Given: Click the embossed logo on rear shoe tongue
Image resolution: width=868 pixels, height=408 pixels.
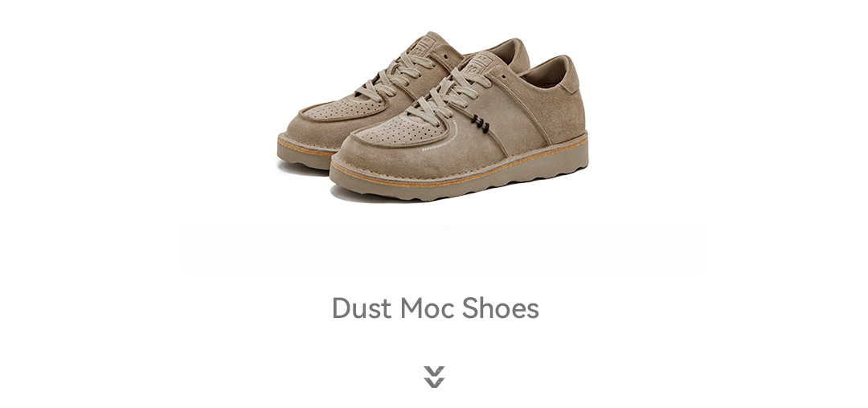Looking at the screenshot, I should 421,43.
